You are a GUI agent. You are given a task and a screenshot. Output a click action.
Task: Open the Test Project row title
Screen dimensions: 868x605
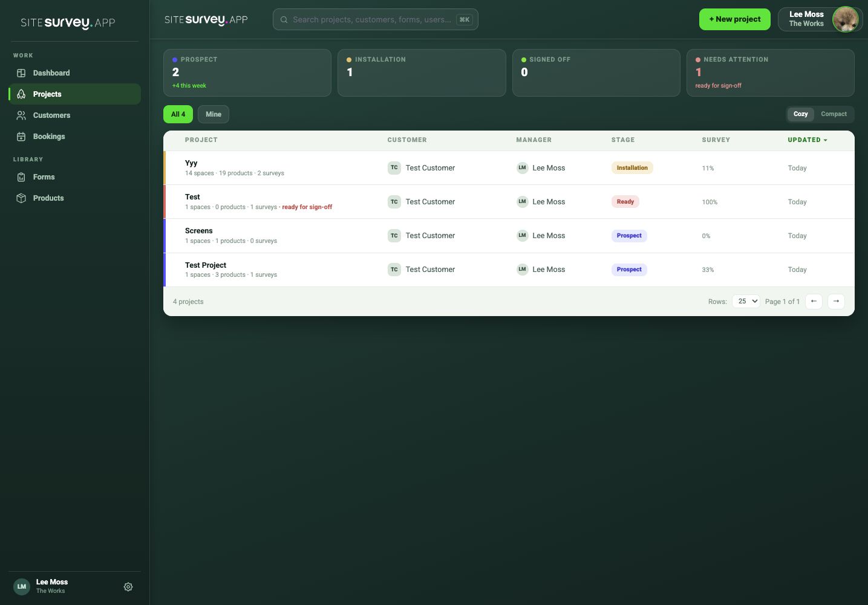pyautogui.click(x=206, y=265)
